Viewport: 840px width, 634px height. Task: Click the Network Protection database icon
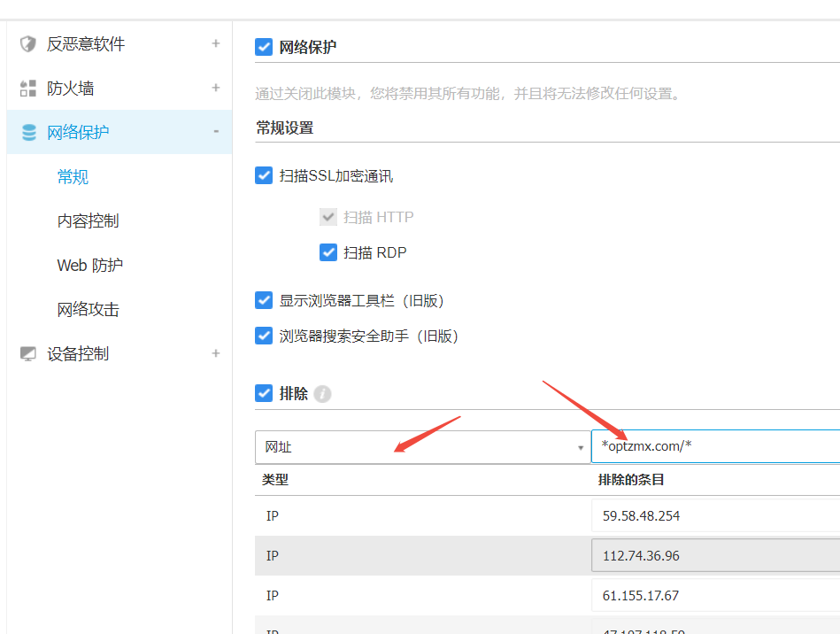point(28,133)
